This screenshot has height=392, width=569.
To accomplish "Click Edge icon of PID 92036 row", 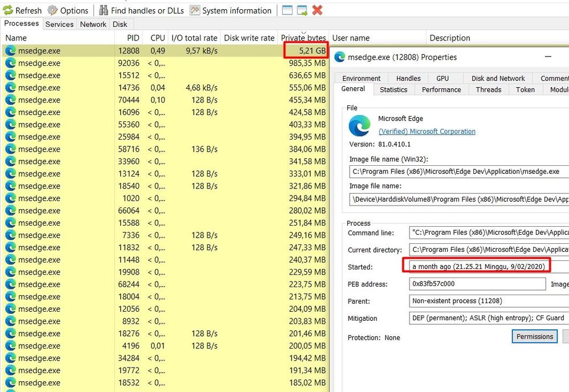I will (x=11, y=63).
